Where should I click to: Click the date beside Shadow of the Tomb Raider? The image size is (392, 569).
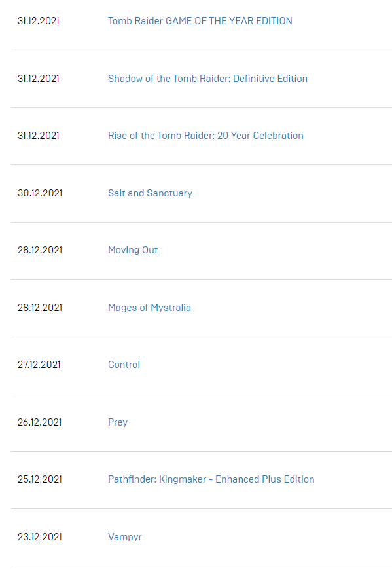click(x=39, y=79)
